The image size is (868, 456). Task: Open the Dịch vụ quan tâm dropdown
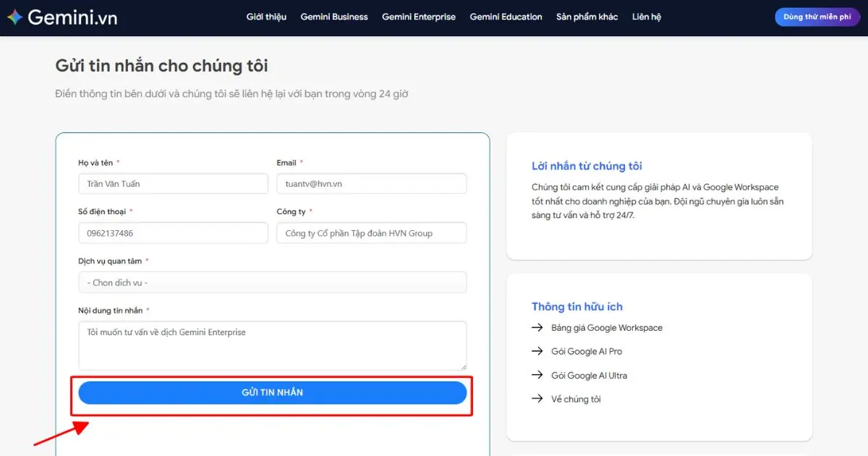coord(273,282)
